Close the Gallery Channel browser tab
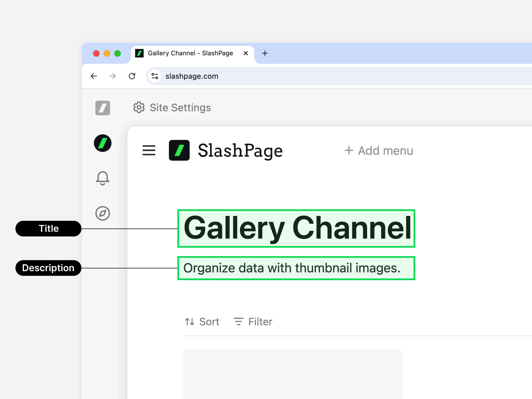The image size is (532, 399). [x=246, y=53]
